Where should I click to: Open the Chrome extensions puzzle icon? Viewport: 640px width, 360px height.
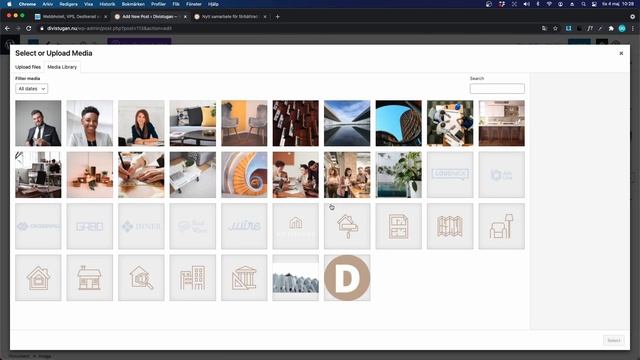[x=611, y=28]
